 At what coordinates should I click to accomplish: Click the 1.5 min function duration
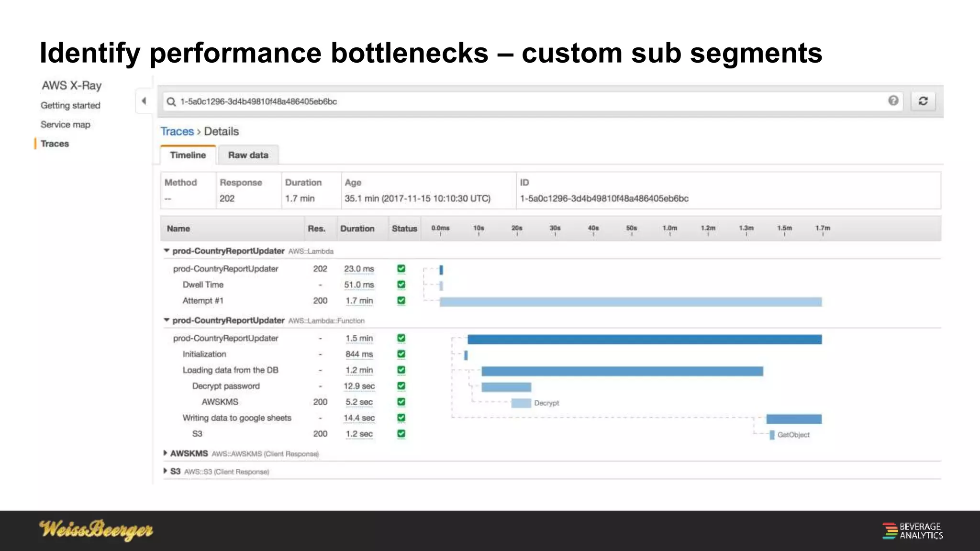(x=359, y=338)
